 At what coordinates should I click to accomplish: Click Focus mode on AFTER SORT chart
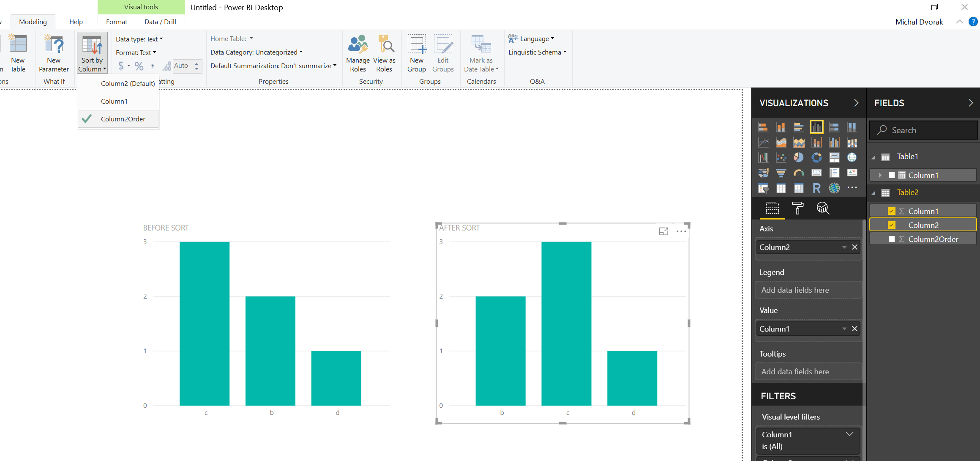[x=663, y=231]
